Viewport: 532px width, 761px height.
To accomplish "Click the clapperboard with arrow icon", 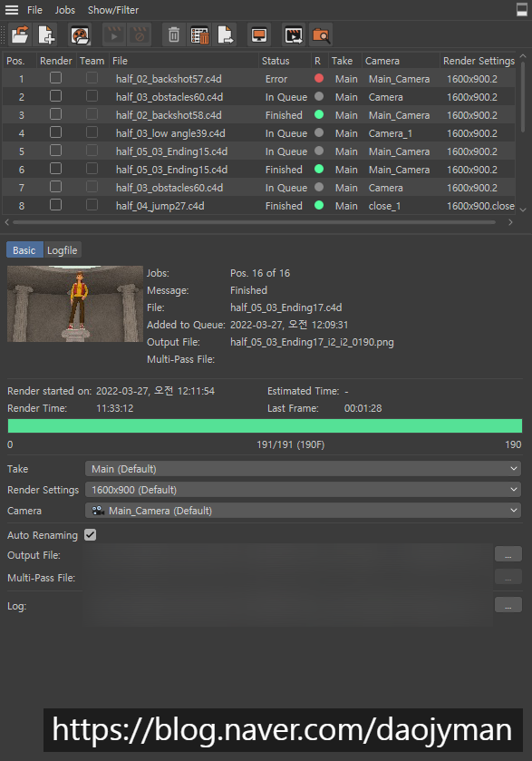I will (294, 35).
